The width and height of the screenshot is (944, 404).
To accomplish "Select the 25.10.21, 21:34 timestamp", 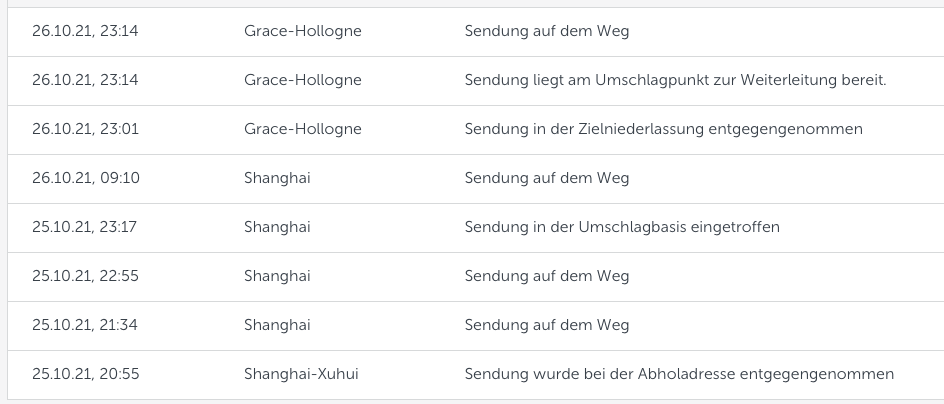I will point(85,325).
